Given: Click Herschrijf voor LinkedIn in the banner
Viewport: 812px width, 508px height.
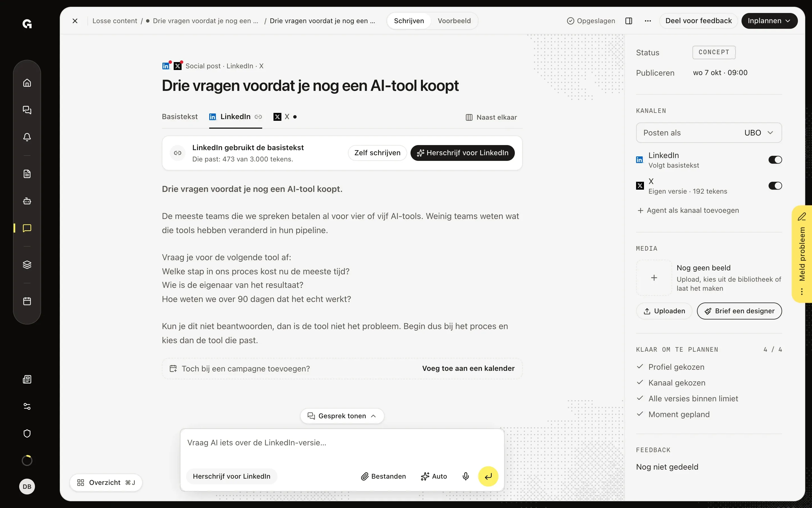Looking at the screenshot, I should (x=462, y=153).
